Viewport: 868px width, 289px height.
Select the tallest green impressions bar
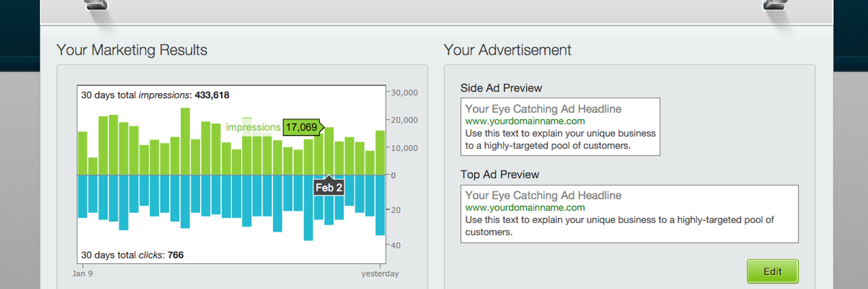coord(185,142)
